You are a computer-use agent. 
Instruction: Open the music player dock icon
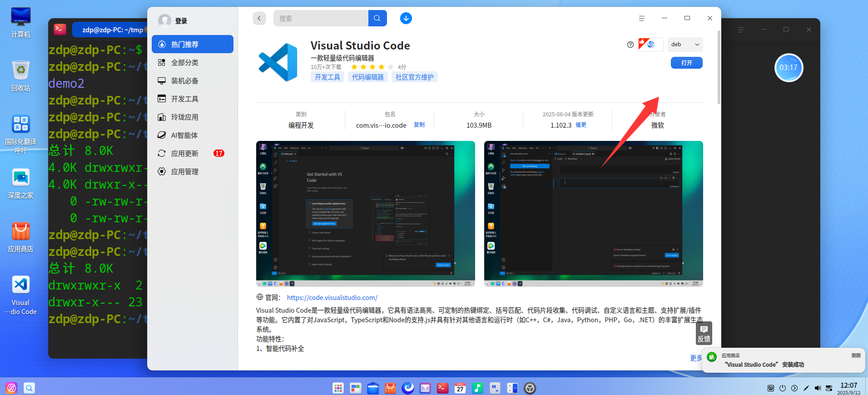click(477, 388)
